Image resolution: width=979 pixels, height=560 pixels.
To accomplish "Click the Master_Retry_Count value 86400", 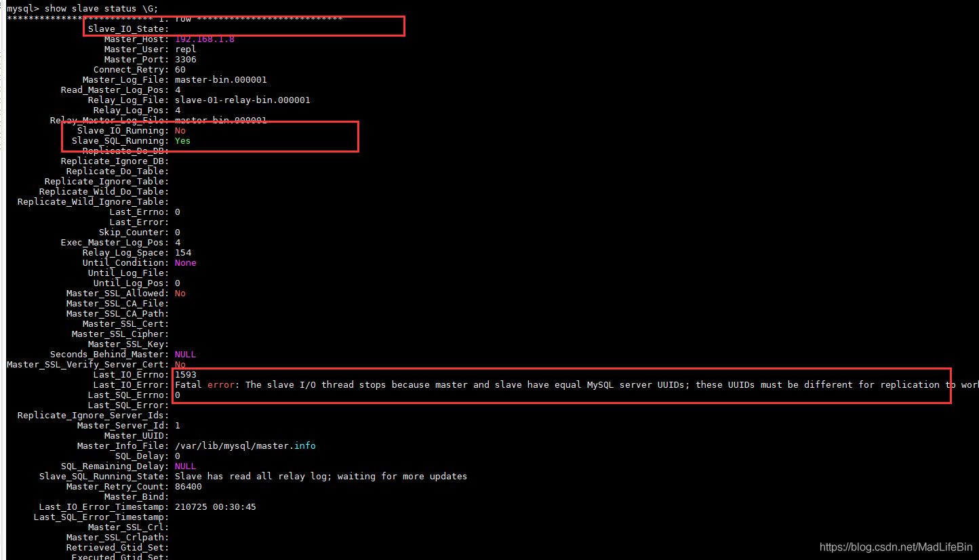I will click(188, 487).
